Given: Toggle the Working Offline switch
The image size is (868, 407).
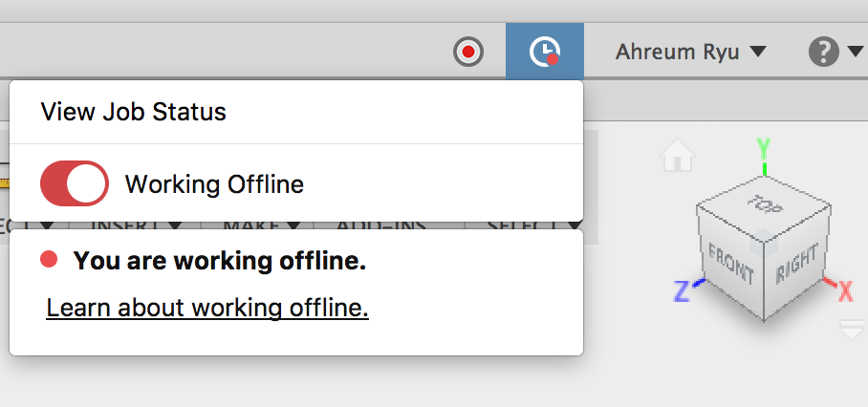Looking at the screenshot, I should click(74, 183).
